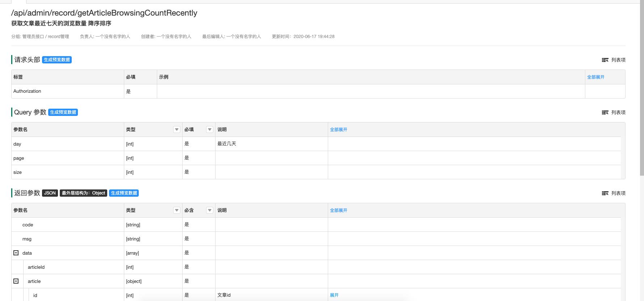Expand all in 请求头部 table header

[x=595, y=77]
